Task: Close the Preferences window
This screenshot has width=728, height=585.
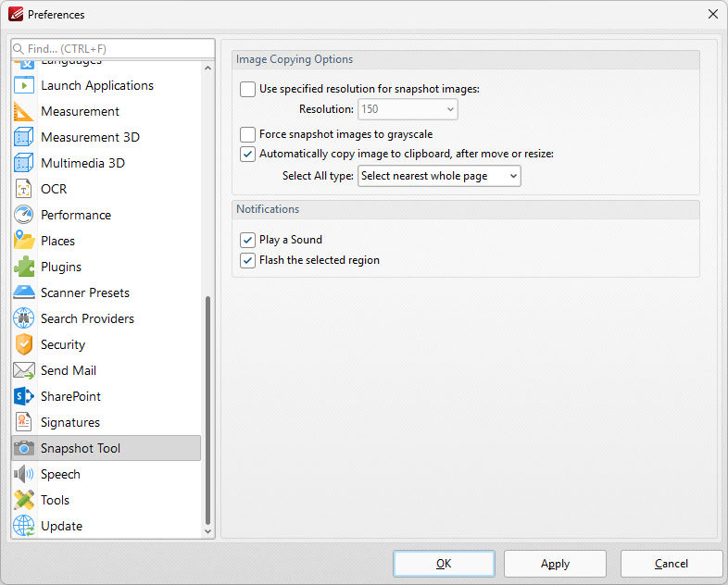Action: [x=713, y=15]
